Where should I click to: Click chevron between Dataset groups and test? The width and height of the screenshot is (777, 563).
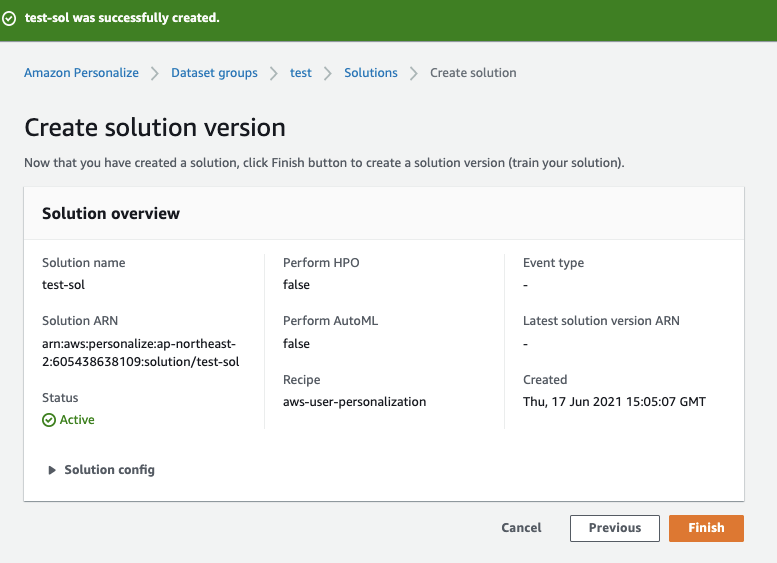(274, 73)
